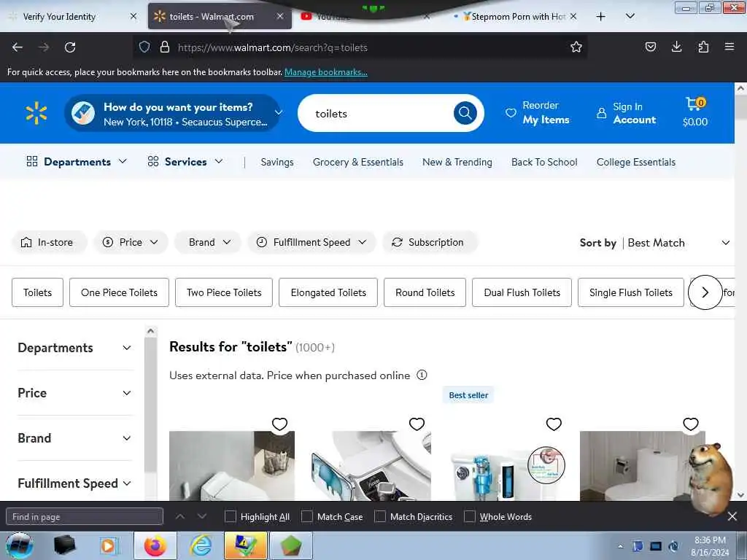The width and height of the screenshot is (747, 560).
Task: Open the Extensions puzzle icon
Action: click(703, 47)
